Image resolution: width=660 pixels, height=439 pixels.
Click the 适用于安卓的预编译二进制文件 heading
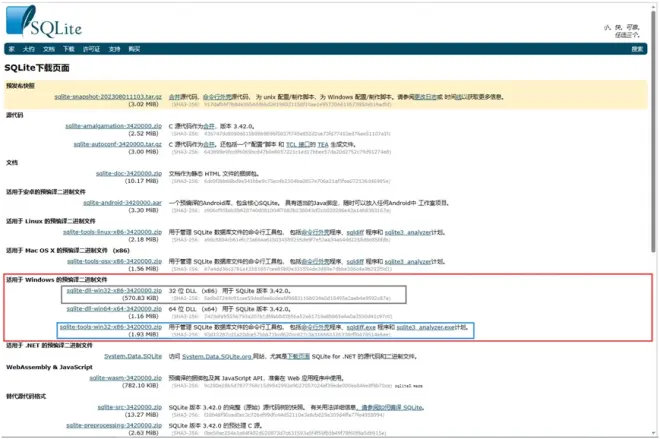tap(45, 192)
